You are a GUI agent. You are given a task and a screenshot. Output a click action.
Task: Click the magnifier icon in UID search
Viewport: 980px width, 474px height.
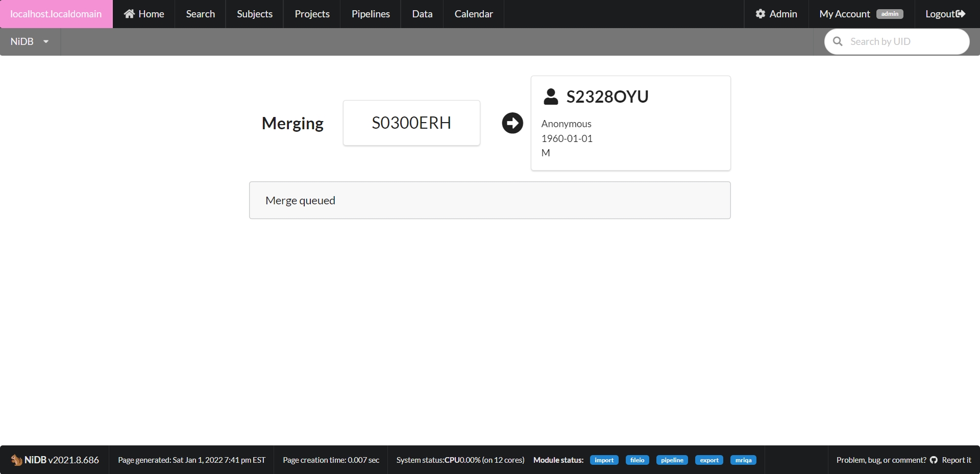coord(838,41)
